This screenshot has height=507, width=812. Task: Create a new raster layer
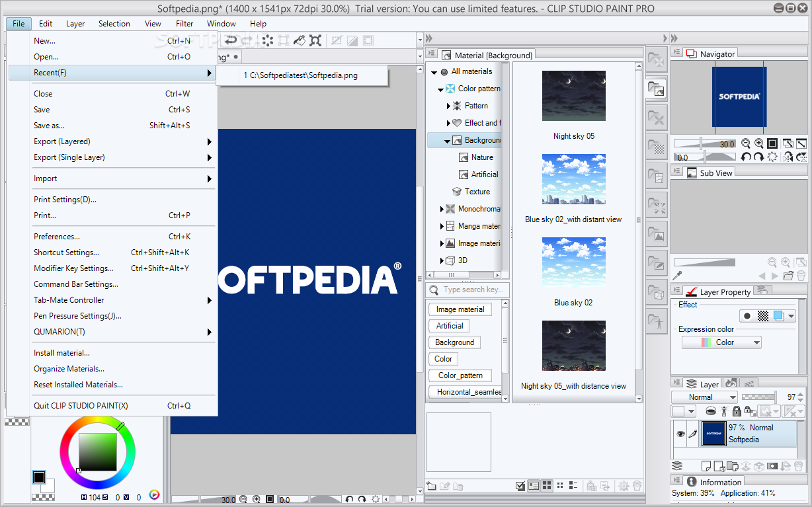tap(706, 467)
